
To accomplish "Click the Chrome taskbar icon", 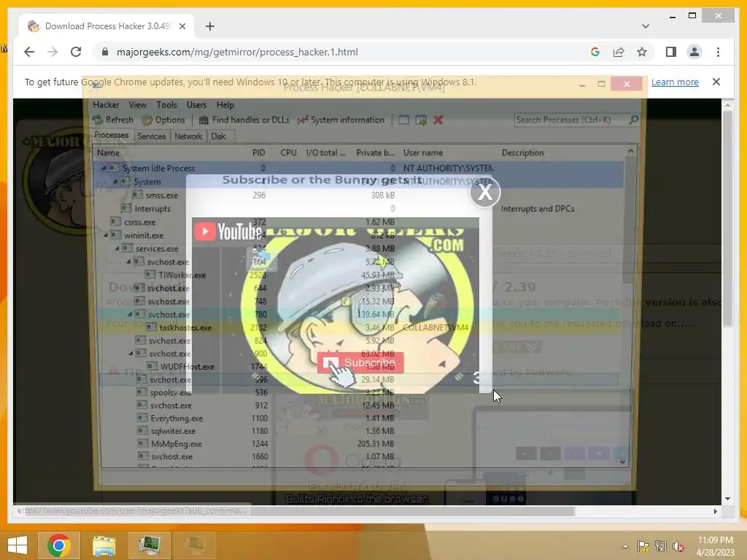I will (58, 545).
